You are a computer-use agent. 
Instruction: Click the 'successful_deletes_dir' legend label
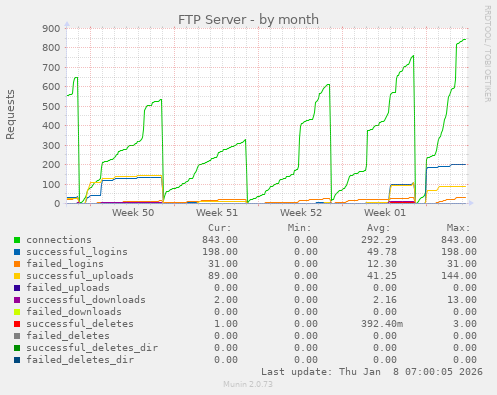point(92,348)
